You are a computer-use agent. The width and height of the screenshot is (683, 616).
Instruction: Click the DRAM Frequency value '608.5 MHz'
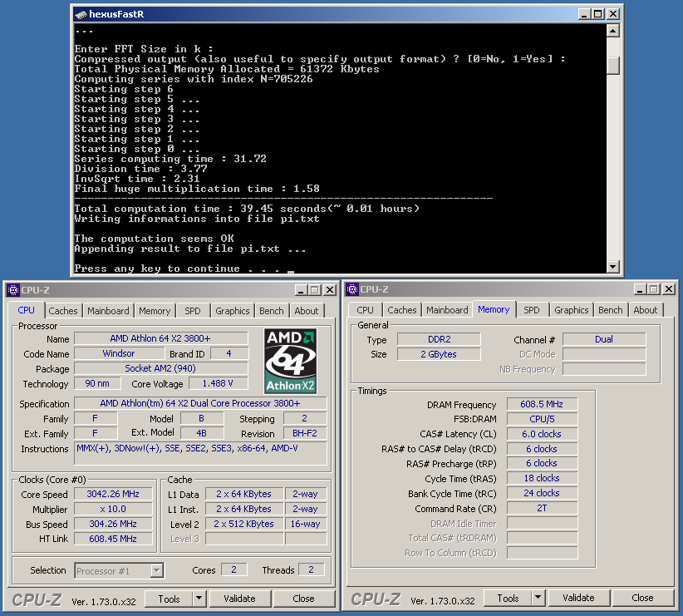[x=543, y=404]
